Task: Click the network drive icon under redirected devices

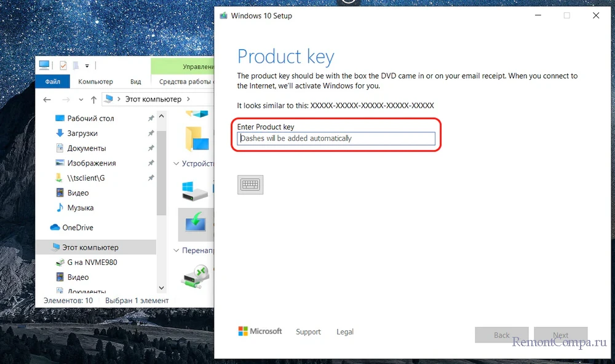Action: click(196, 277)
